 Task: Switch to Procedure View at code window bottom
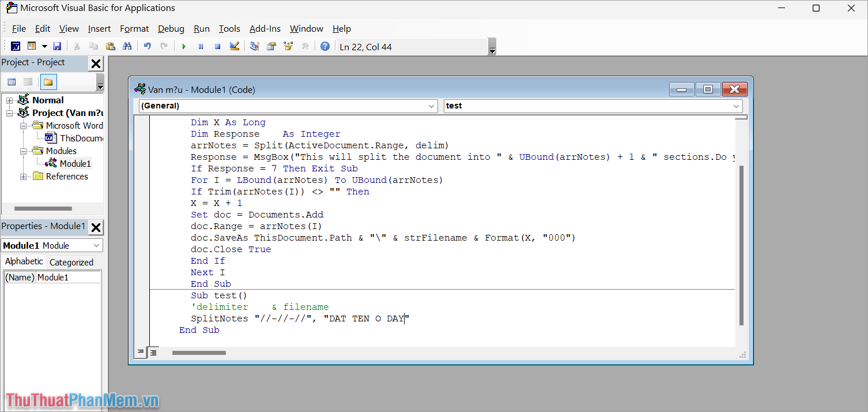point(141,351)
